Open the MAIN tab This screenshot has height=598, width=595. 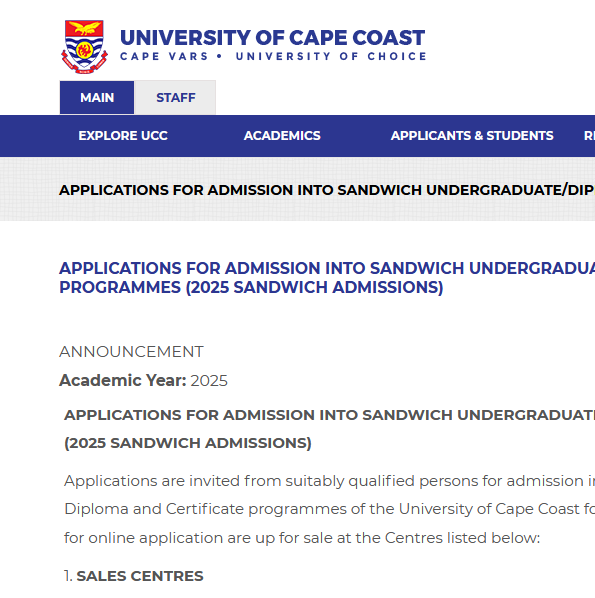tap(97, 98)
